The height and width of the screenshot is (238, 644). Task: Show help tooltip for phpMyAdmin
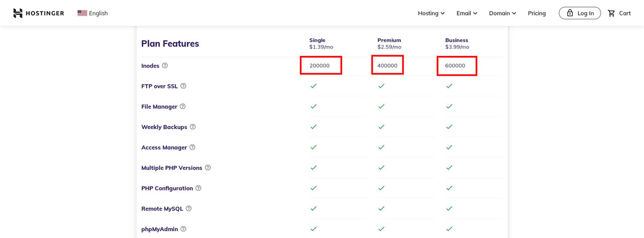(x=183, y=228)
